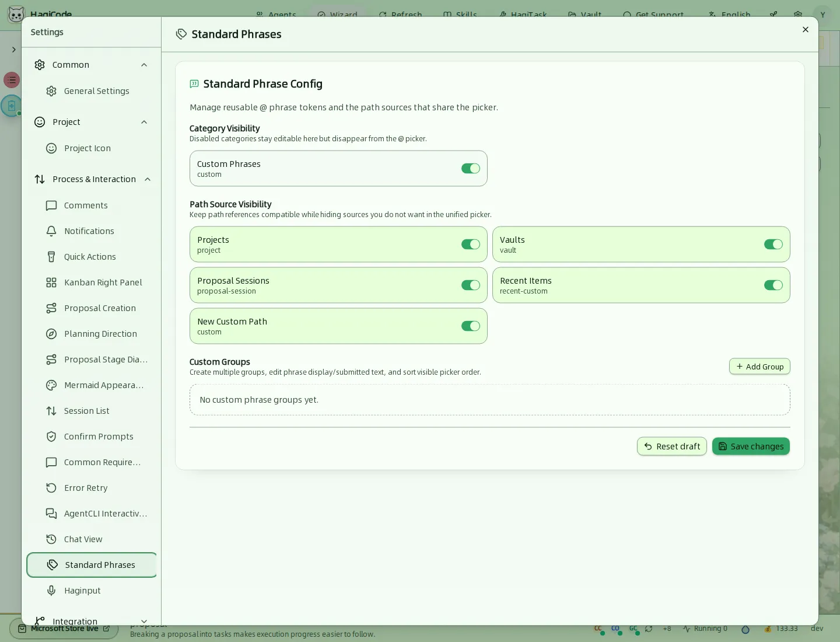The height and width of the screenshot is (642, 840).
Task: Close the Settings dialog
Action: pyautogui.click(x=806, y=30)
